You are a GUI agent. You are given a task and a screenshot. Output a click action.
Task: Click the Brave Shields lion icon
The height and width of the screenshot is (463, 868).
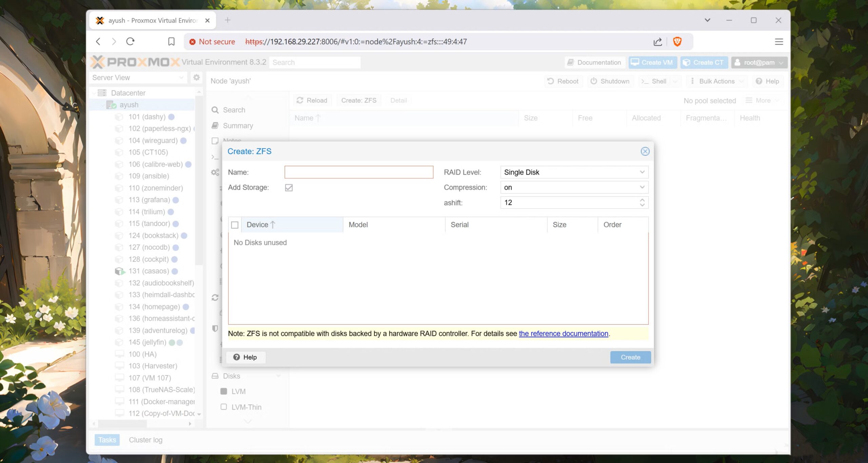pos(677,41)
